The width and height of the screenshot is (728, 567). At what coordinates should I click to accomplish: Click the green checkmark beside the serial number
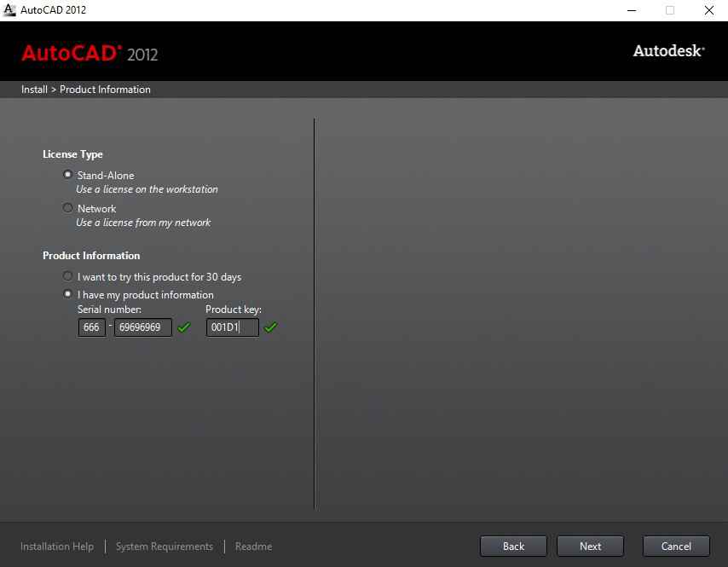click(x=183, y=327)
